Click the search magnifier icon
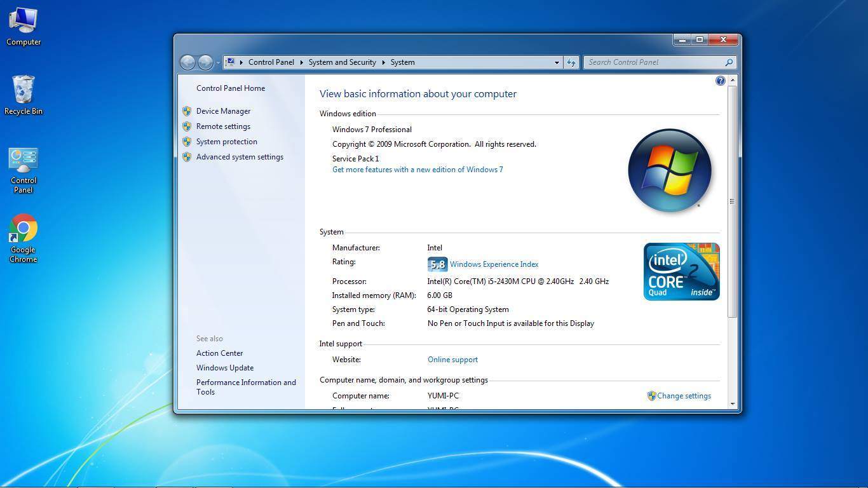 coord(729,62)
